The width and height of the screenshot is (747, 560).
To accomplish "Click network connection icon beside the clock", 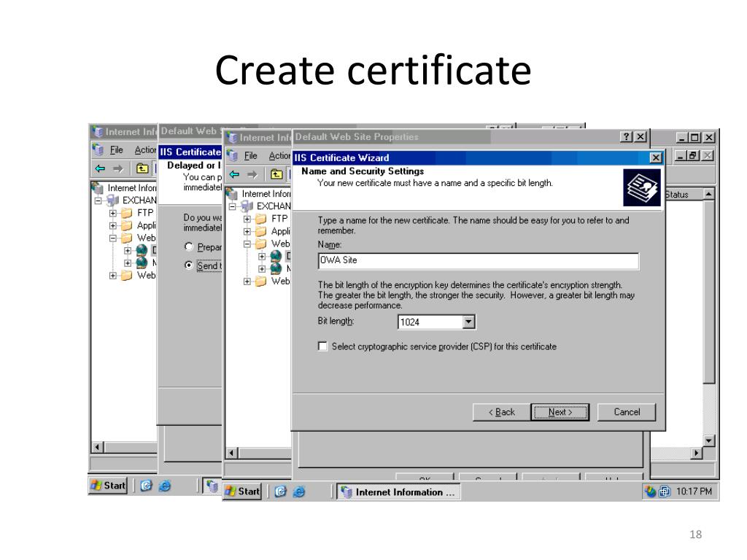I will point(665,491).
